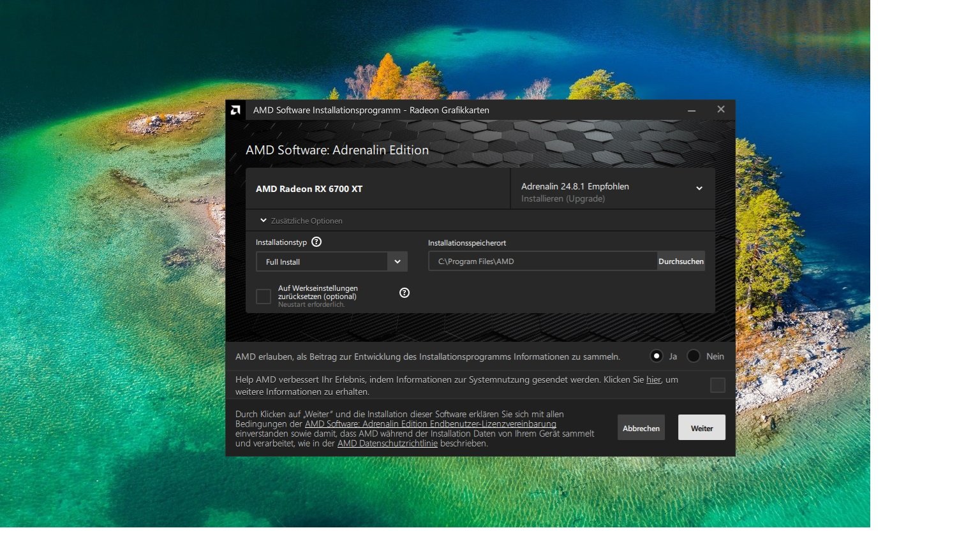
Task: Enable Auf Werkseinstellungen zurücksetzen checkbox
Action: pos(264,296)
